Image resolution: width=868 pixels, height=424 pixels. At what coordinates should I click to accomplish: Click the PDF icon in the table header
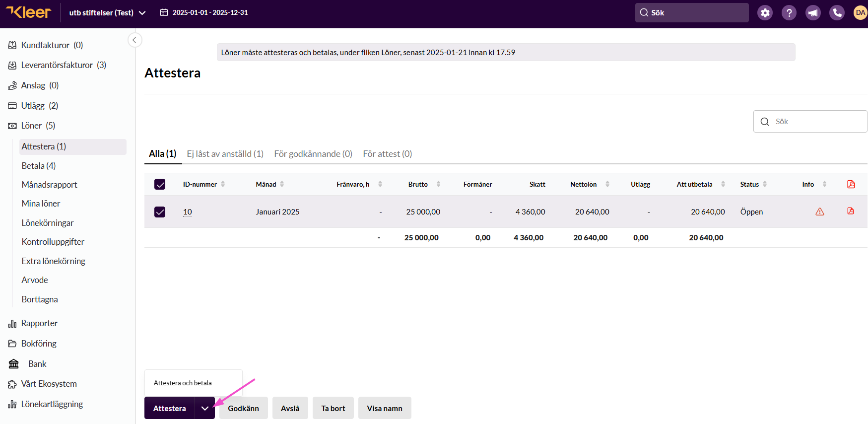pyautogui.click(x=851, y=184)
